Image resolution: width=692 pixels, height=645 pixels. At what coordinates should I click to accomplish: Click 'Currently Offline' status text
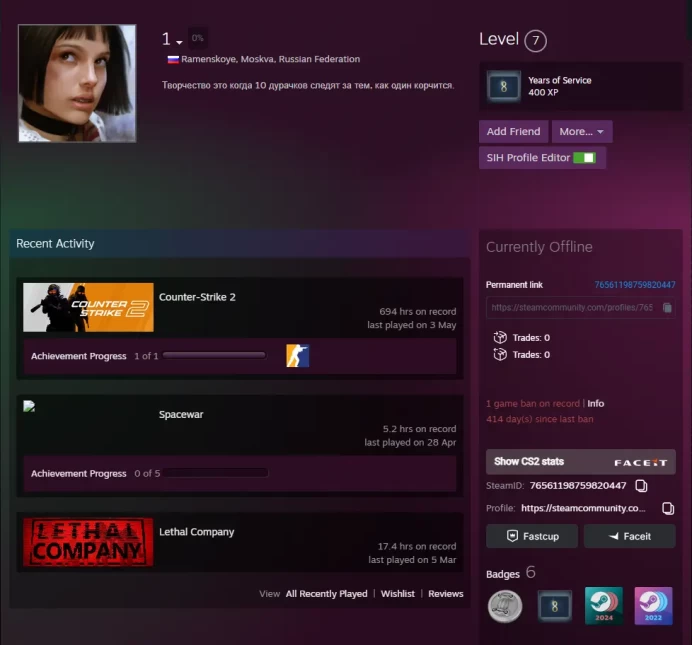(x=539, y=247)
